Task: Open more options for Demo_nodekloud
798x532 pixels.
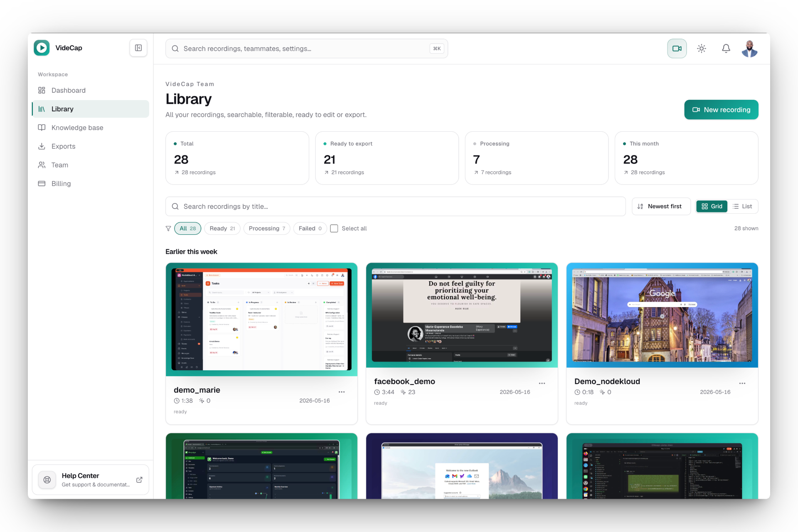Action: click(x=742, y=383)
